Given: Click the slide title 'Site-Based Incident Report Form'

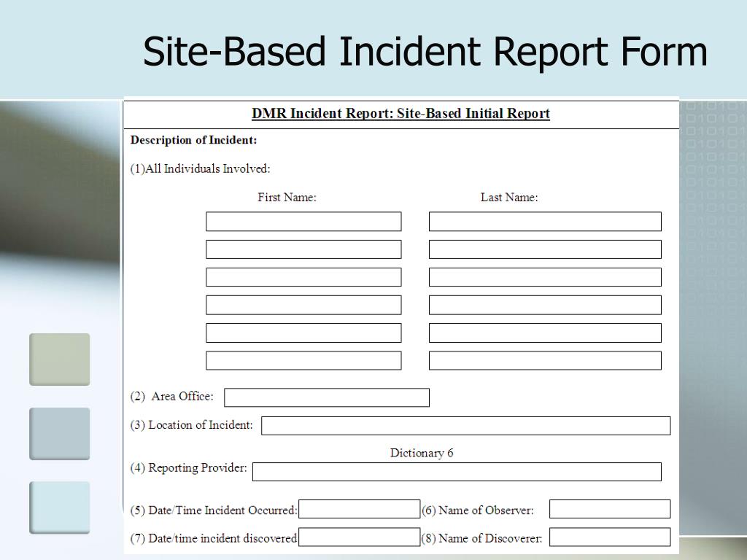Looking at the screenshot, I should pyautogui.click(x=425, y=51).
